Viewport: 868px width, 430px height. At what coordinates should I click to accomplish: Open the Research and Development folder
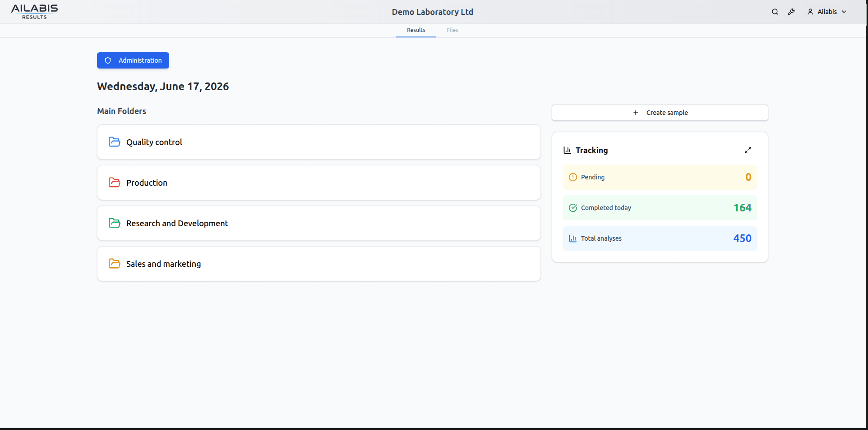coord(319,223)
